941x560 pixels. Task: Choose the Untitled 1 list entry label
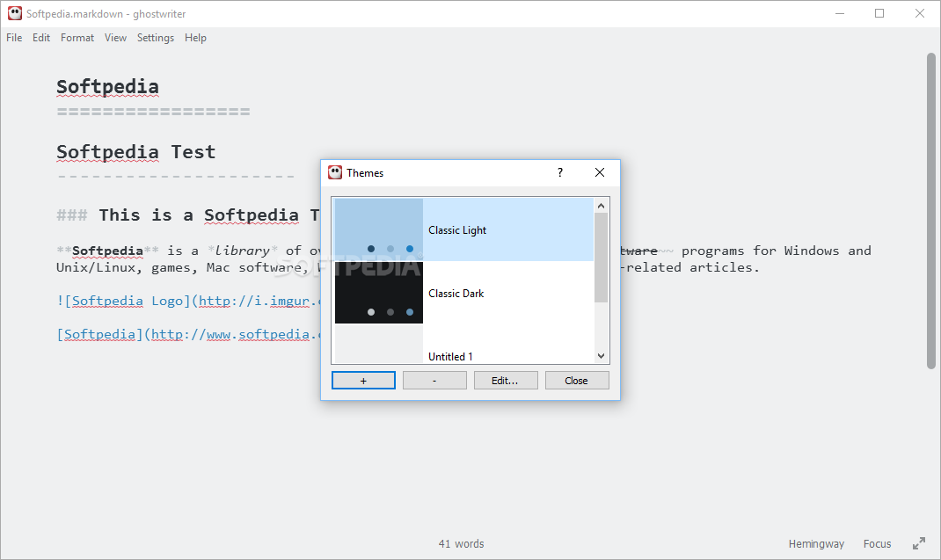pos(450,357)
